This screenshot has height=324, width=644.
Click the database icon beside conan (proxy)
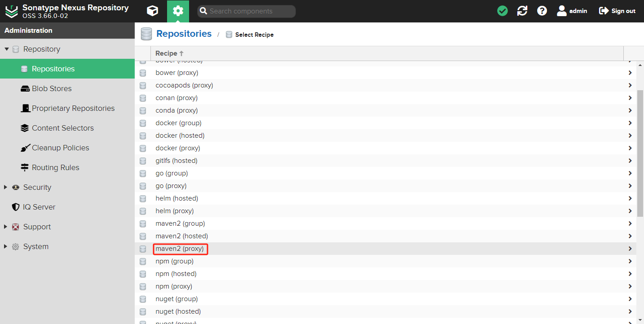143,98
